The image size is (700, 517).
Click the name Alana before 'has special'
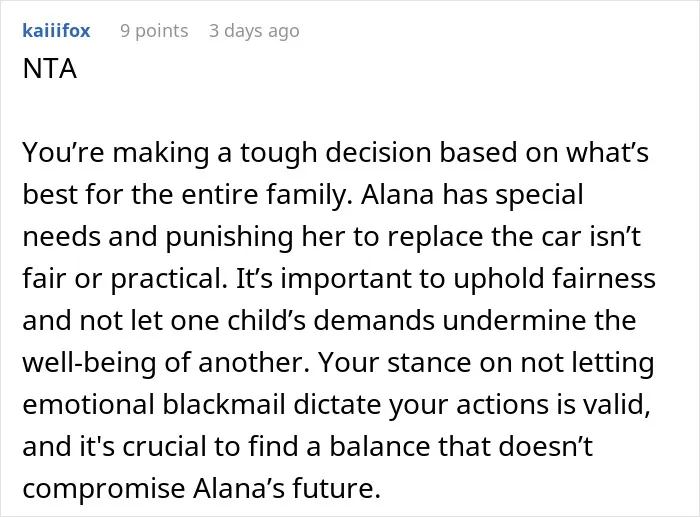click(x=397, y=195)
